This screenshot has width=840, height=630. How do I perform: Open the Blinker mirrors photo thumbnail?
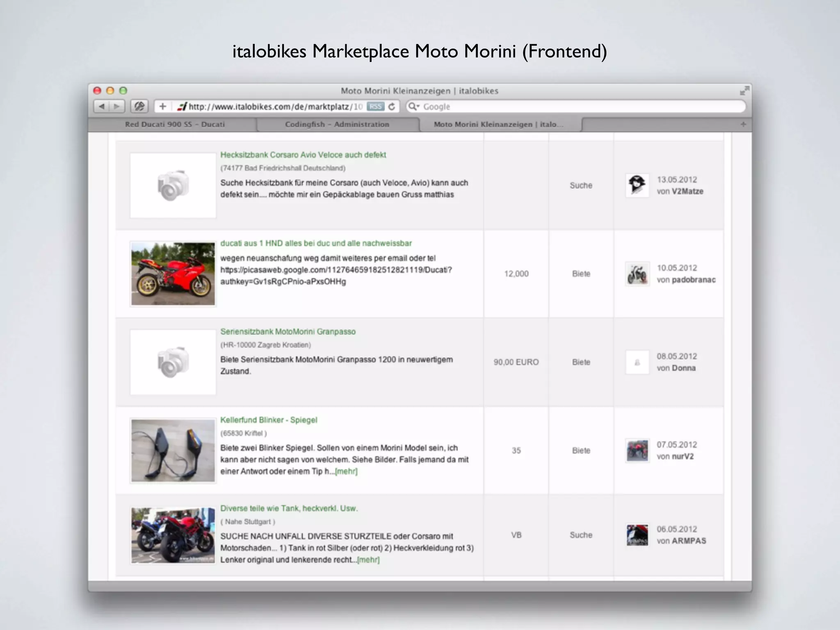pyautogui.click(x=173, y=450)
